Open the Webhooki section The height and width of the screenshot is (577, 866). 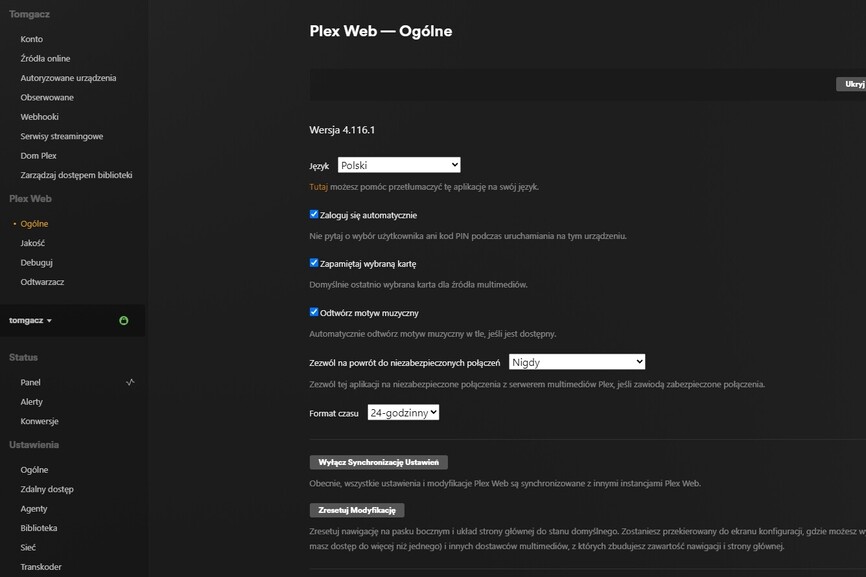click(x=39, y=117)
